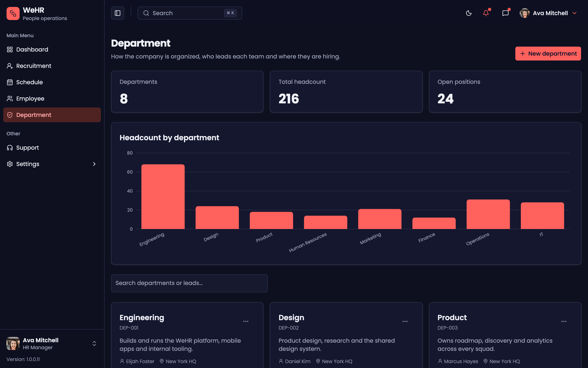The image size is (588, 368).
Task: Open Design card more options
Action: 405,322
